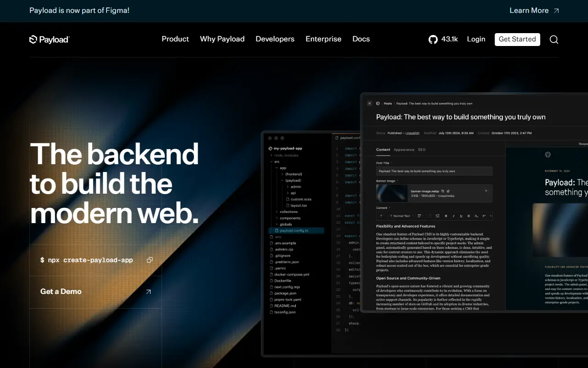Viewport: 588px width, 368px height.
Task: Click the Login link
Action: coord(476,39)
